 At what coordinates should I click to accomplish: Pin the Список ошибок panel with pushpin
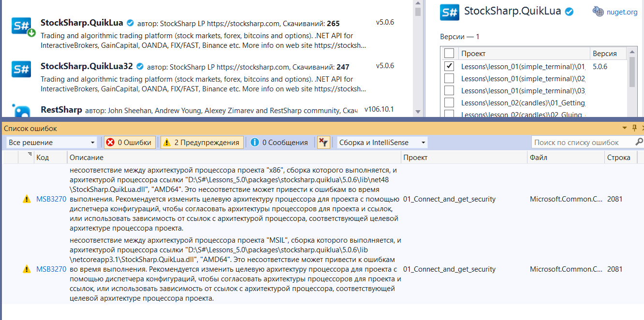[x=634, y=128]
